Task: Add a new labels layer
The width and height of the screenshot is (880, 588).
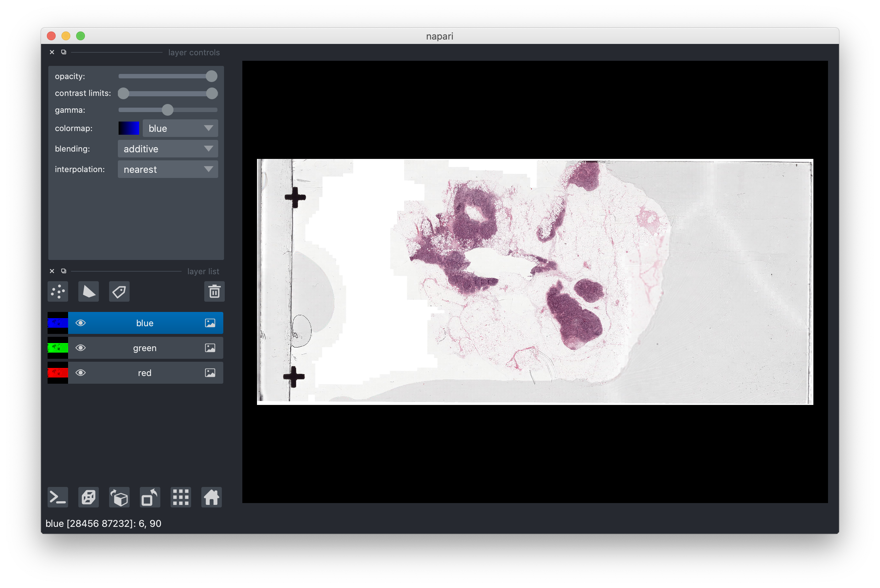Action: point(119,291)
